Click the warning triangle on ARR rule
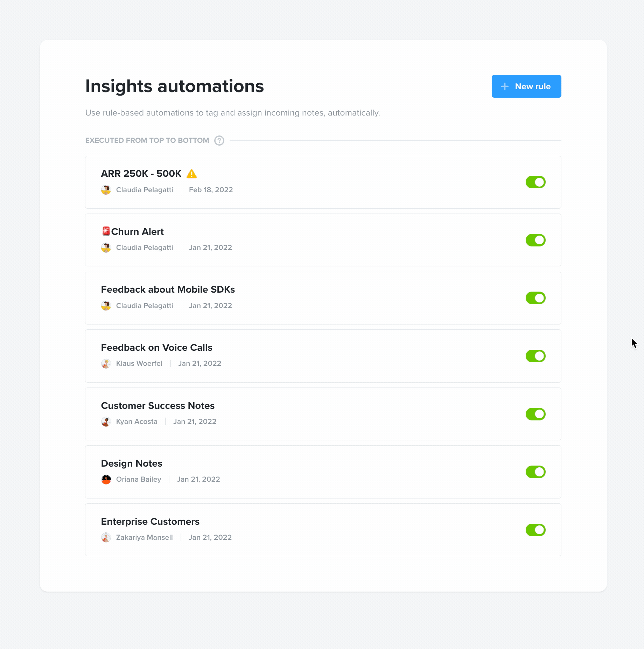 (x=191, y=174)
